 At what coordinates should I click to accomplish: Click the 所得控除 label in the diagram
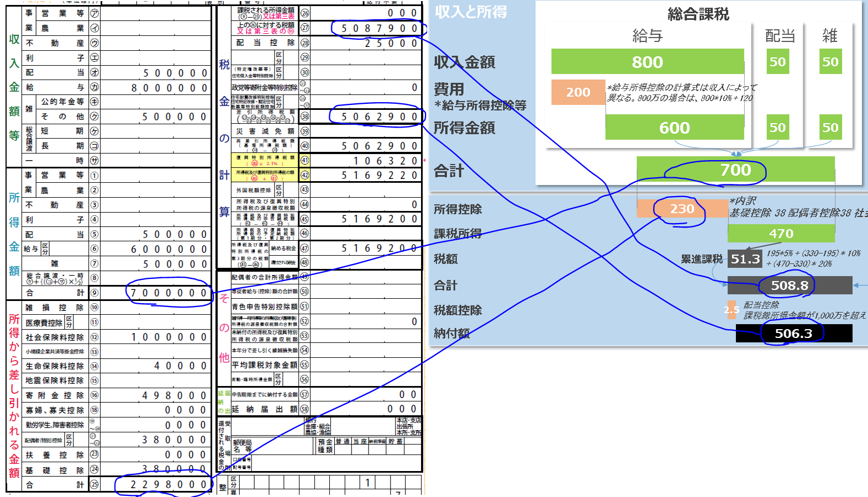457,209
